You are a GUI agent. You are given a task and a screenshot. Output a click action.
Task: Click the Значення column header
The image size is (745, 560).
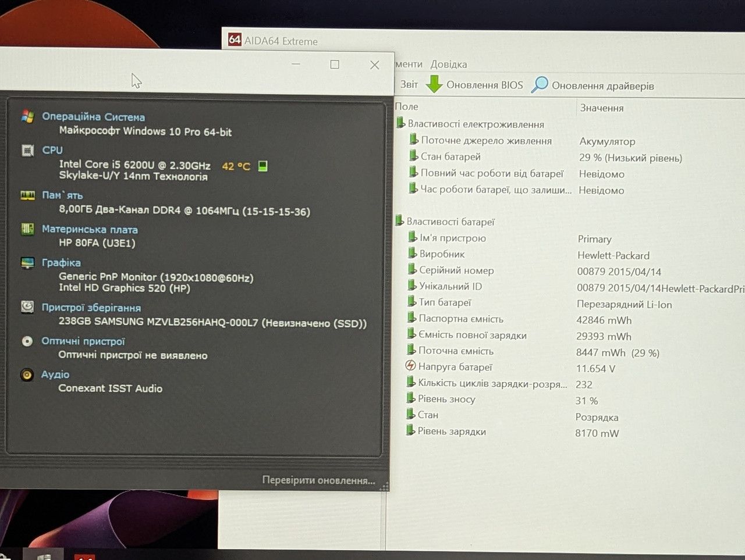(x=601, y=108)
